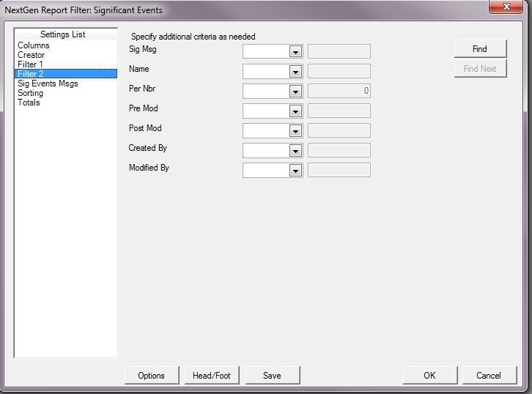Click the Find button
Viewport: 532px width, 394px height.
coord(480,49)
